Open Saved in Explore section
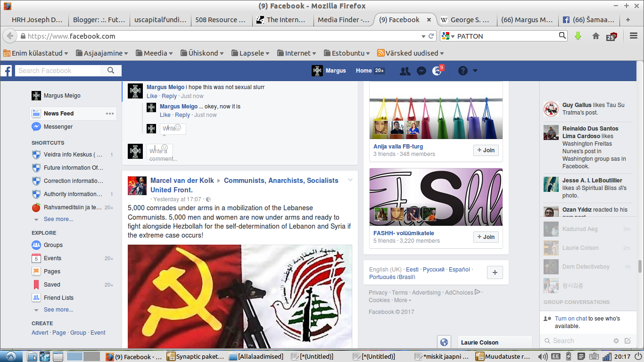 pos(52,285)
